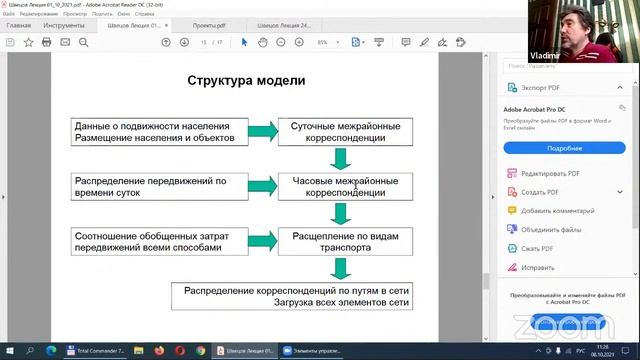The width and height of the screenshot is (640, 360).
Task: Open Firefox from taskbar
Action: click(159, 351)
